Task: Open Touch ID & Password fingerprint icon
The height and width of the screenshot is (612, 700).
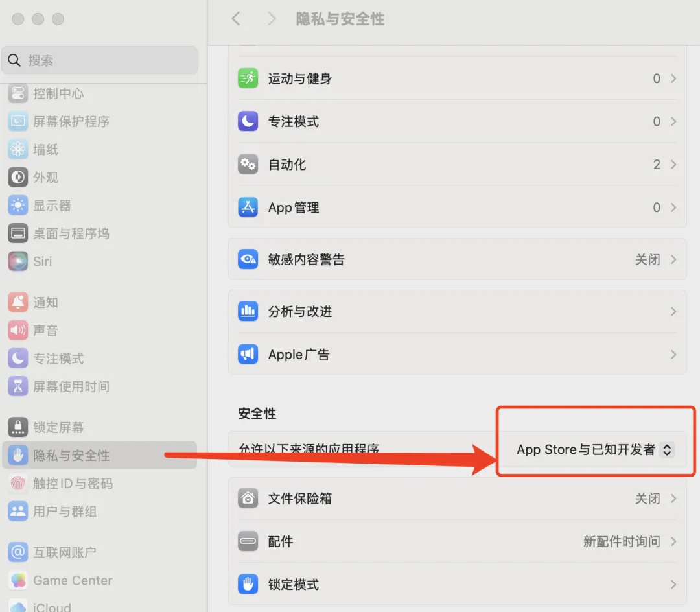Action: (18, 484)
